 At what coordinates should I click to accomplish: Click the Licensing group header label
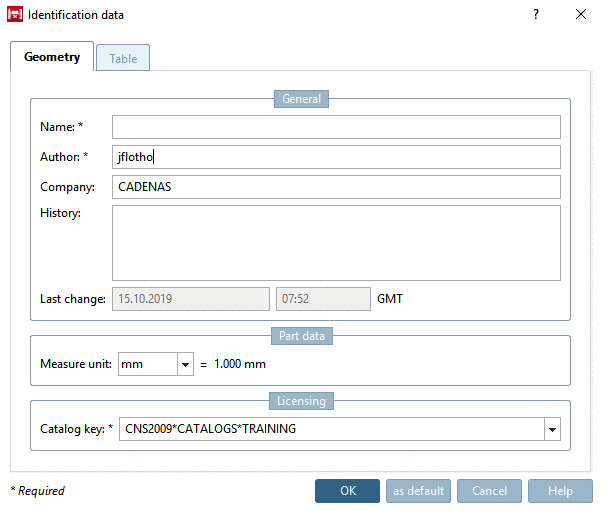tap(302, 401)
